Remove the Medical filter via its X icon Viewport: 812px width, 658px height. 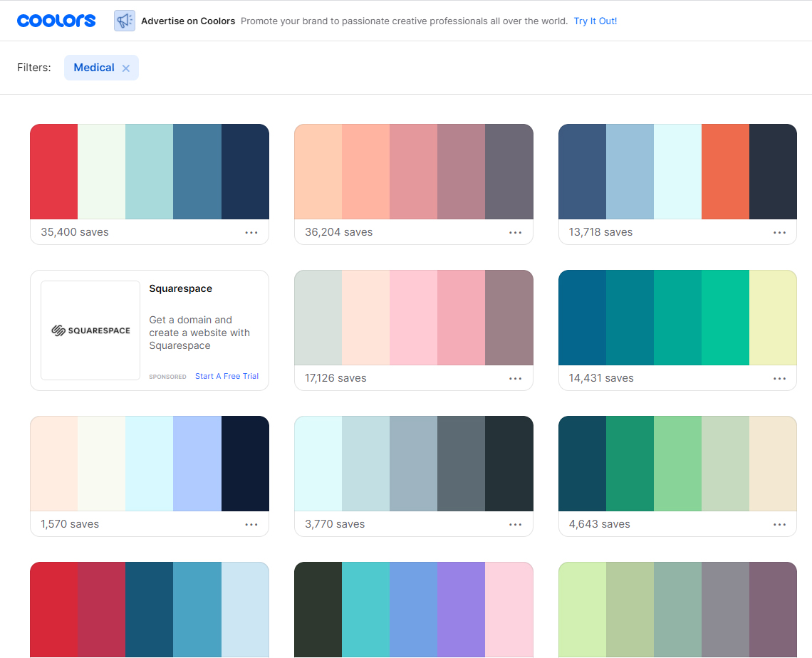click(125, 68)
